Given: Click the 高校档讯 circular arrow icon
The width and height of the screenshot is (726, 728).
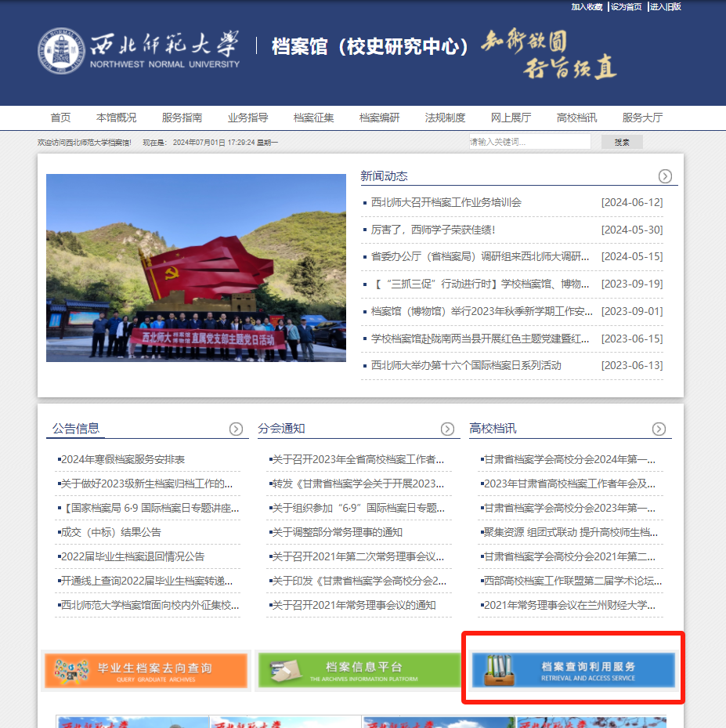Looking at the screenshot, I should point(659,429).
